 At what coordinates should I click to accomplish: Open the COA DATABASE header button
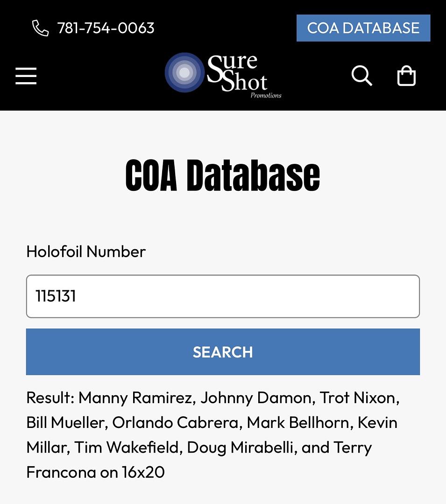point(363,28)
